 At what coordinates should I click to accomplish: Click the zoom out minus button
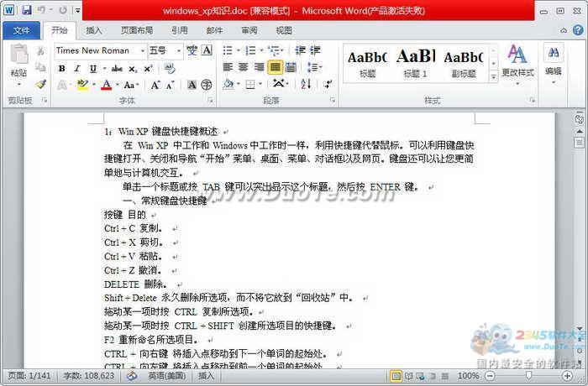tap(490, 375)
